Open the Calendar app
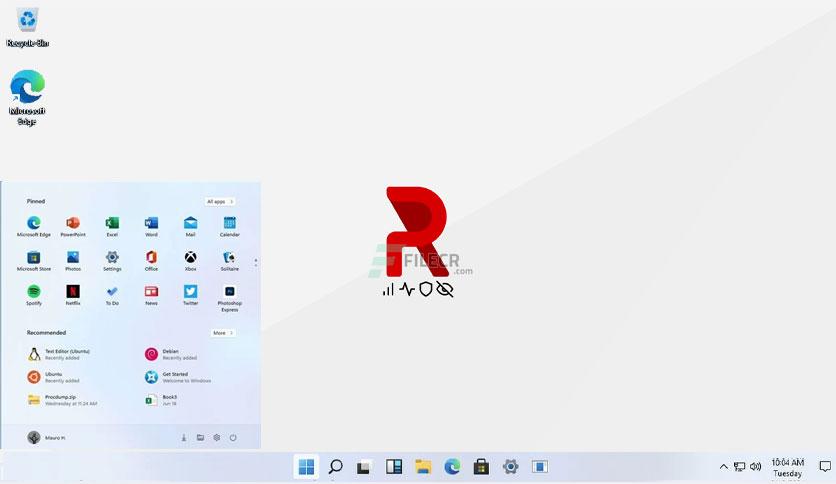Screen dimensions: 836x484 (230, 226)
